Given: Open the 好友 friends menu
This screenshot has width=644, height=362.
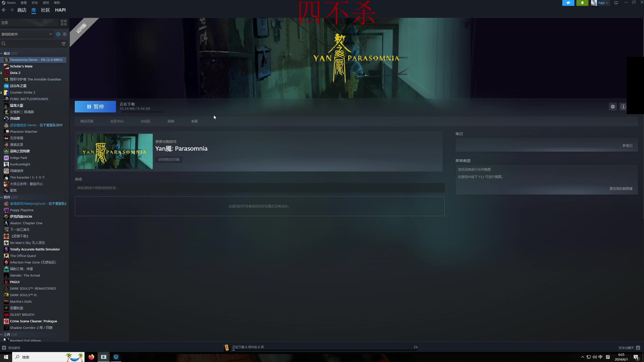Looking at the screenshot, I should (x=35, y=3).
